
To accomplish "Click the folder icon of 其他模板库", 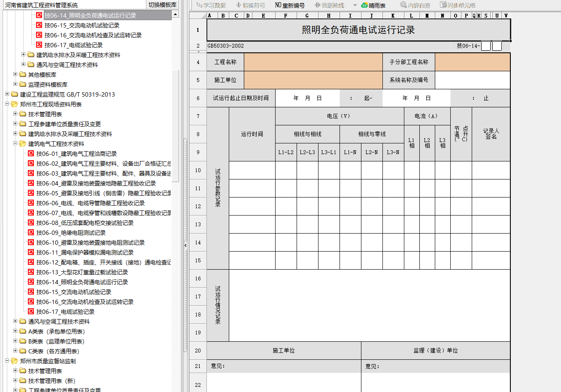I will tap(23, 75).
